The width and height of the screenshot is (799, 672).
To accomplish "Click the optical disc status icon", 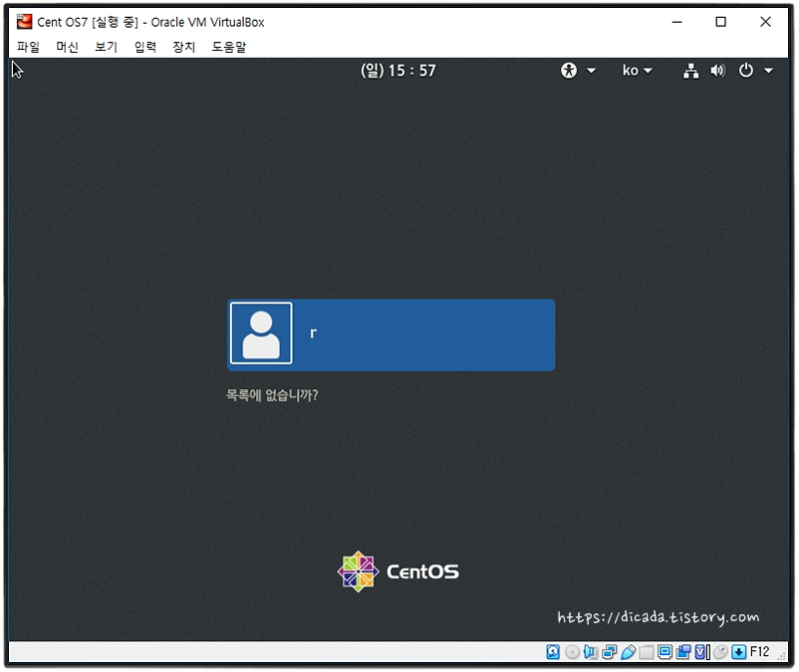I will 572,652.
